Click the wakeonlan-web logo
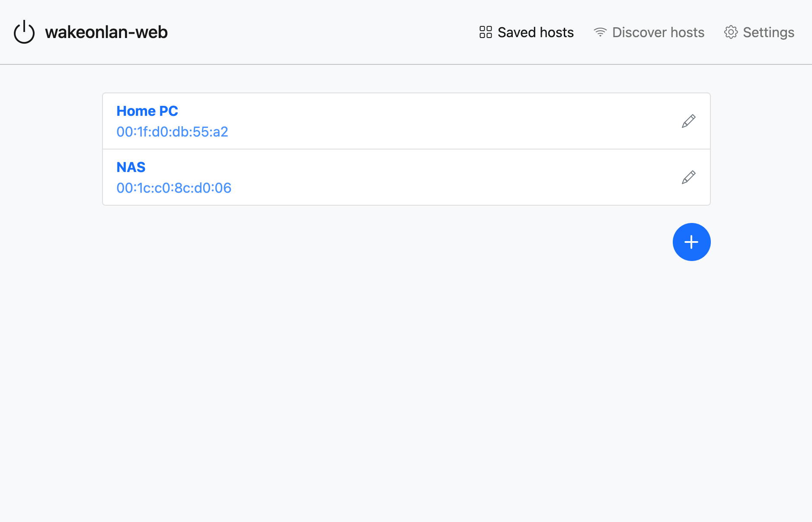This screenshot has height=522, width=812. [24, 32]
